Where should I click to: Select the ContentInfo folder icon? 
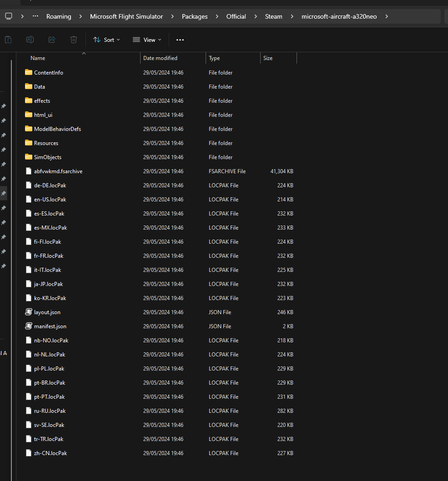coord(29,72)
